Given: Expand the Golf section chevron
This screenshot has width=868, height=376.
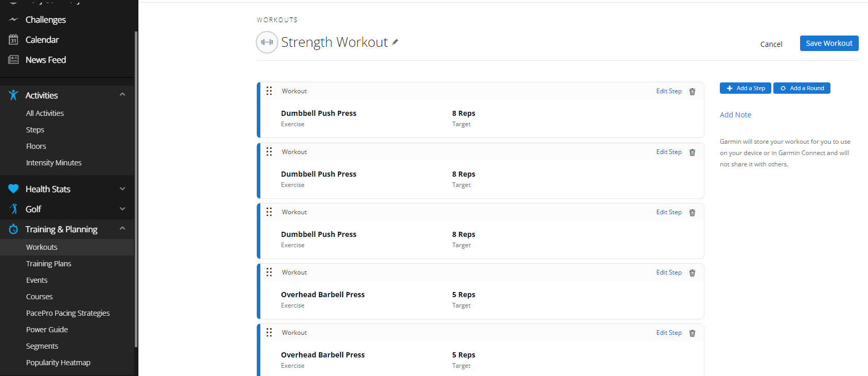Looking at the screenshot, I should [x=122, y=209].
